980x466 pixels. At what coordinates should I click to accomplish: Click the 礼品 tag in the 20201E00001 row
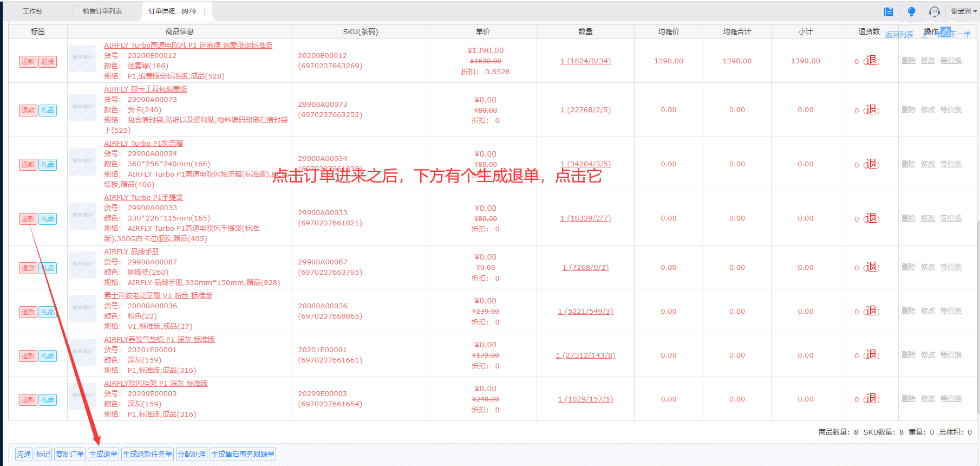tap(48, 356)
